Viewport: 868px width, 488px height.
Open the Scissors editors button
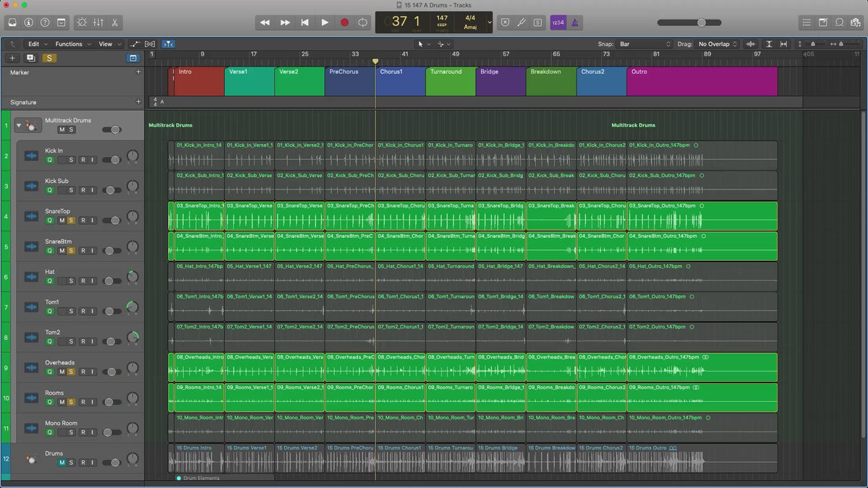[116, 22]
